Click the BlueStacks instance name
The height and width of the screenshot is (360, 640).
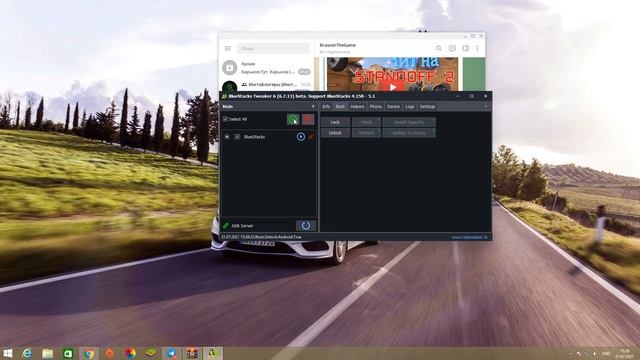tap(254, 137)
